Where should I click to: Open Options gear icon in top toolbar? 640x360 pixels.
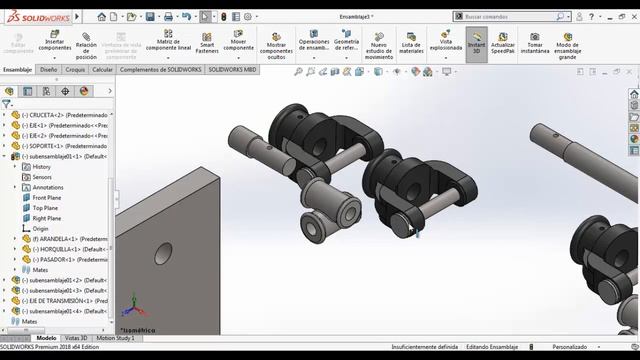click(248, 17)
